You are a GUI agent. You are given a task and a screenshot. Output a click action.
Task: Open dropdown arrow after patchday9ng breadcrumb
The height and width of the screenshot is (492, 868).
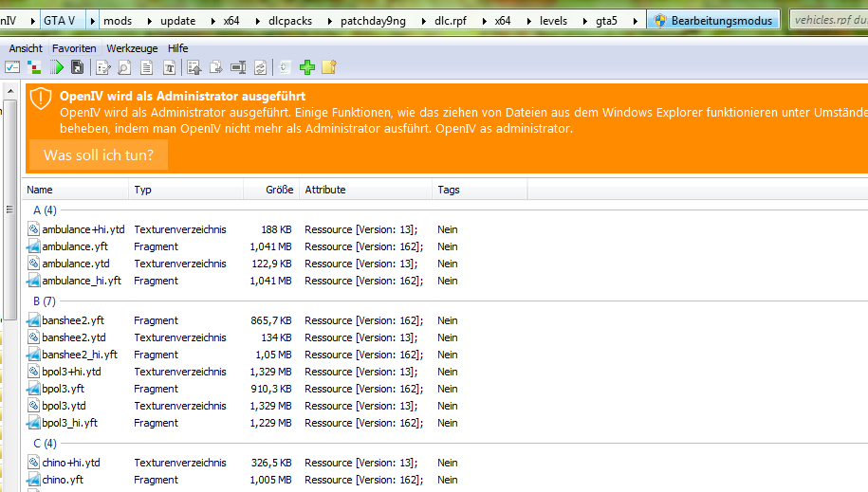[423, 21]
